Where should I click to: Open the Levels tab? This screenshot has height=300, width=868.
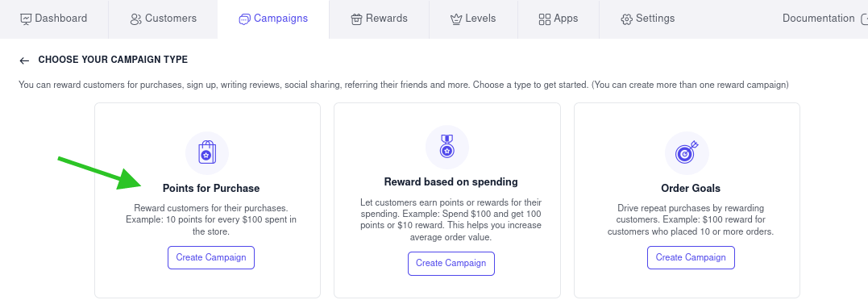click(473, 19)
